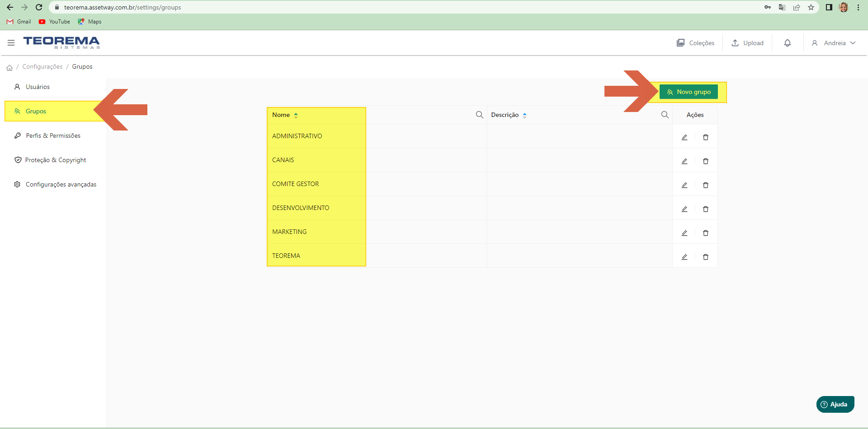Open saved passwords key icon
This screenshot has width=868, height=429.
[x=768, y=7]
